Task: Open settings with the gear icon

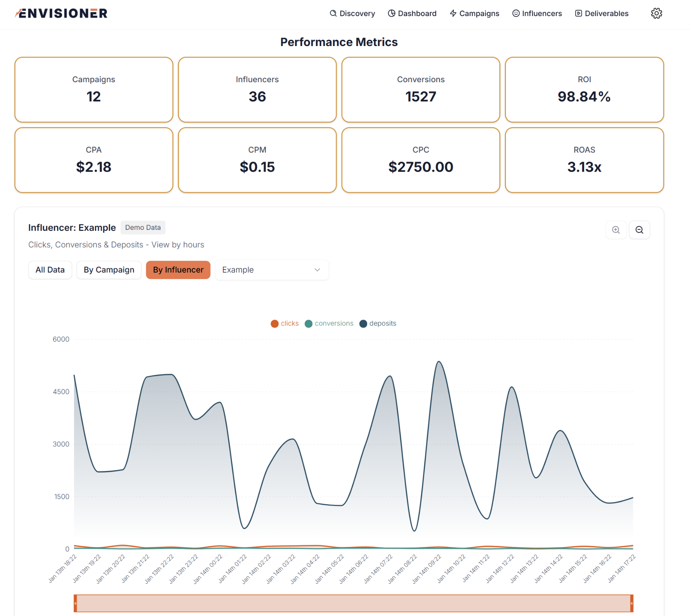Action: tap(656, 13)
